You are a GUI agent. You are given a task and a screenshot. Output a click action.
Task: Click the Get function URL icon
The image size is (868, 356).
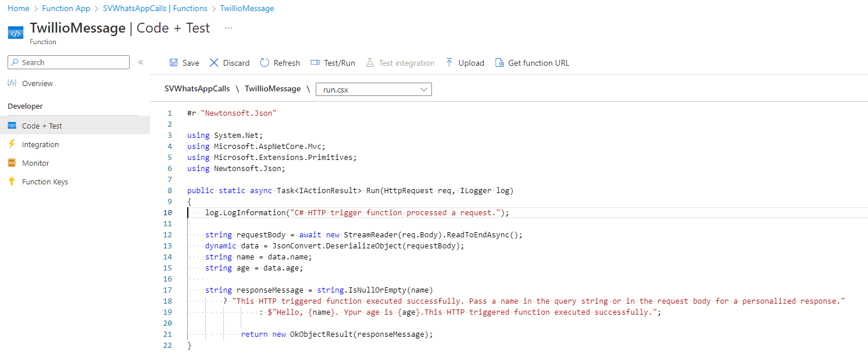[499, 63]
